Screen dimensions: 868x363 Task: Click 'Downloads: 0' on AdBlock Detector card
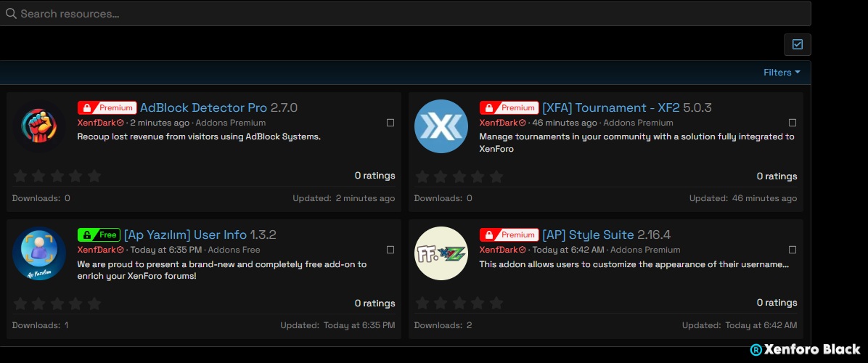(41, 198)
